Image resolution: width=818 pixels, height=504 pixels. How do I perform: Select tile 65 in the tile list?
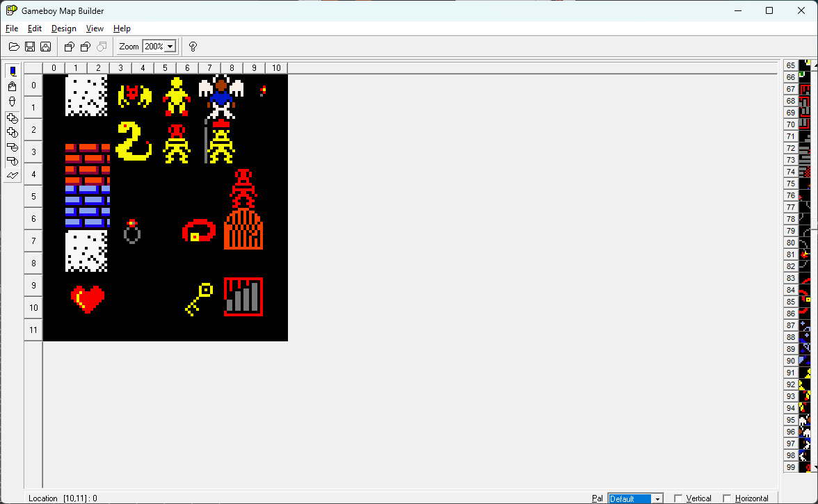click(x=796, y=65)
